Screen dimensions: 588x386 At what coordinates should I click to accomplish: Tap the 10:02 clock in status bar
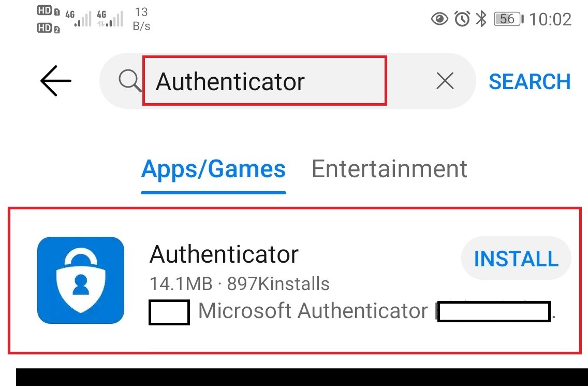coord(550,19)
